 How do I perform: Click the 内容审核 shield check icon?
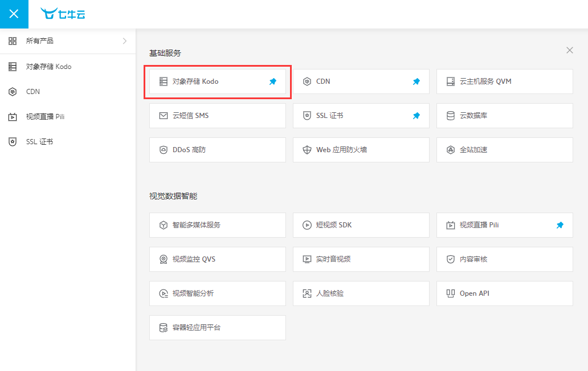(451, 259)
